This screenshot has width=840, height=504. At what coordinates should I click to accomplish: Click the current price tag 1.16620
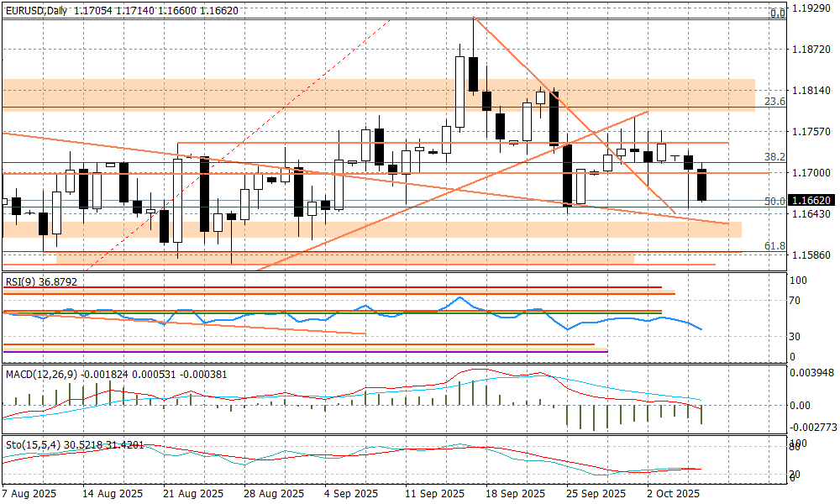(x=812, y=202)
